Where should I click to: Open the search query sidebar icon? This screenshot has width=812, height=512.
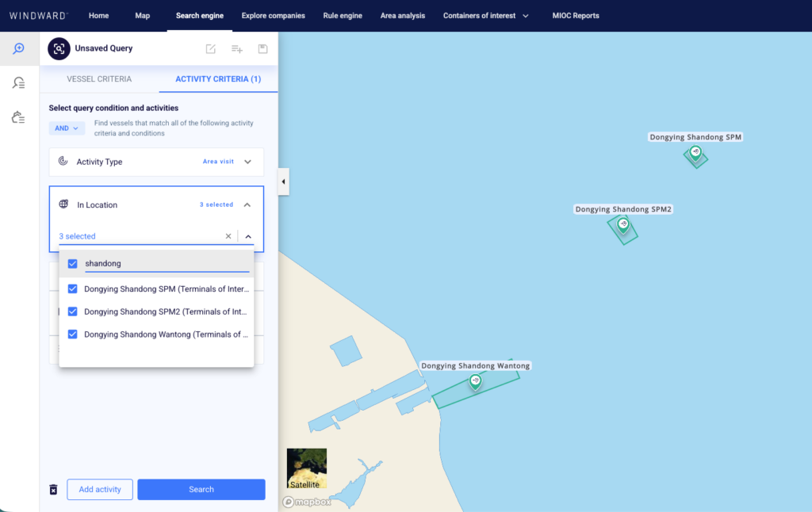19,48
